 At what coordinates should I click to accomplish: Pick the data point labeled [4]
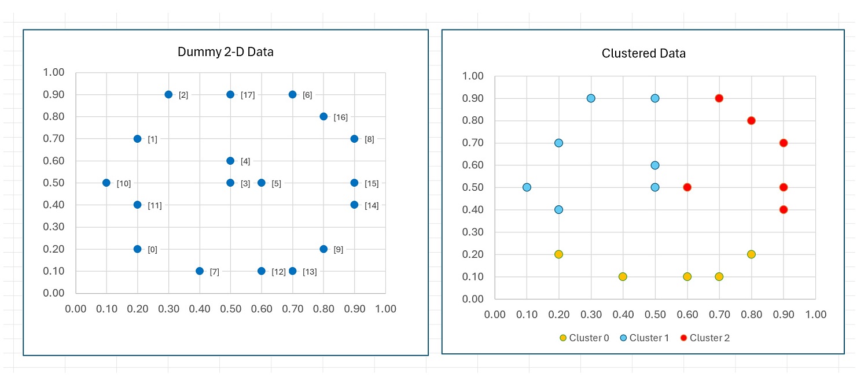230,161
